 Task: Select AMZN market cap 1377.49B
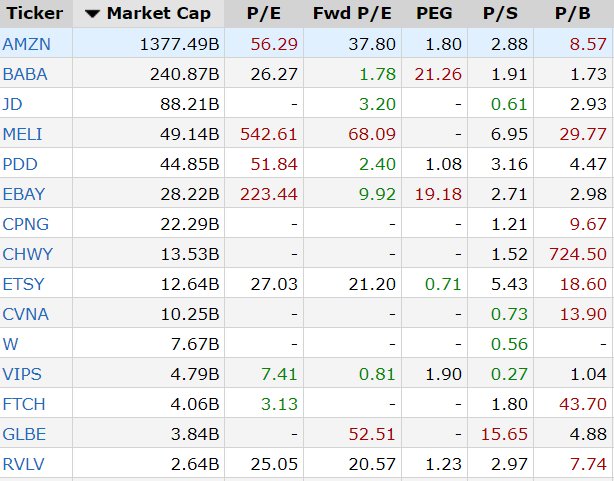pos(179,44)
